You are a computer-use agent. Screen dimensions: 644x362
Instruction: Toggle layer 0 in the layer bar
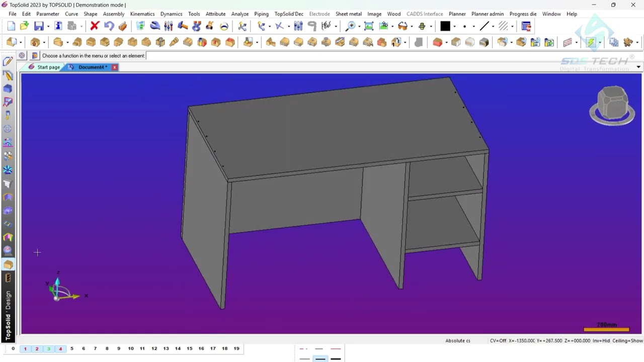pos(13,348)
